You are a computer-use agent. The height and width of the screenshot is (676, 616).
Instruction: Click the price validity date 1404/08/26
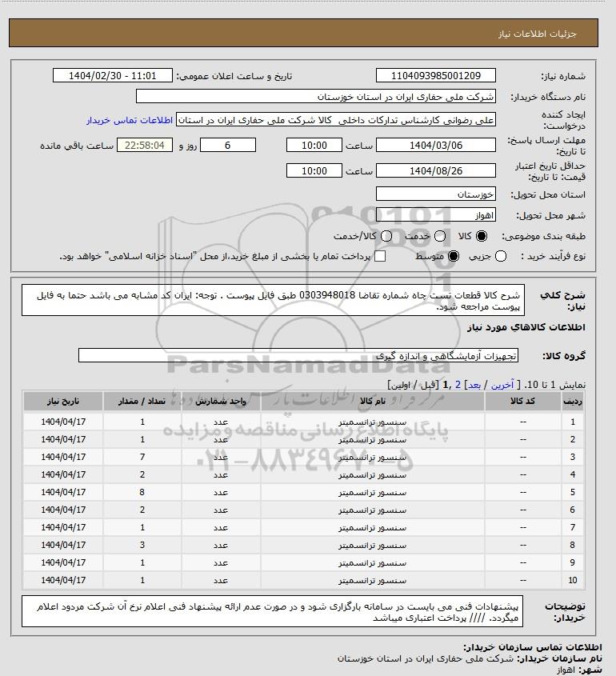[x=436, y=170]
